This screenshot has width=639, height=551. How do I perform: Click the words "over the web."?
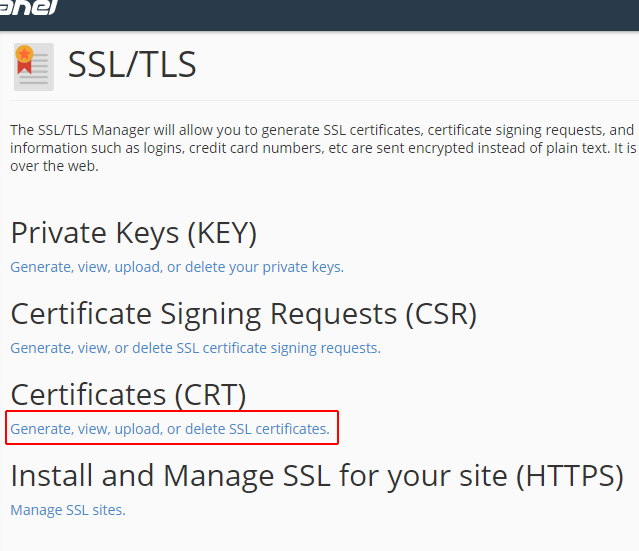pos(54,166)
